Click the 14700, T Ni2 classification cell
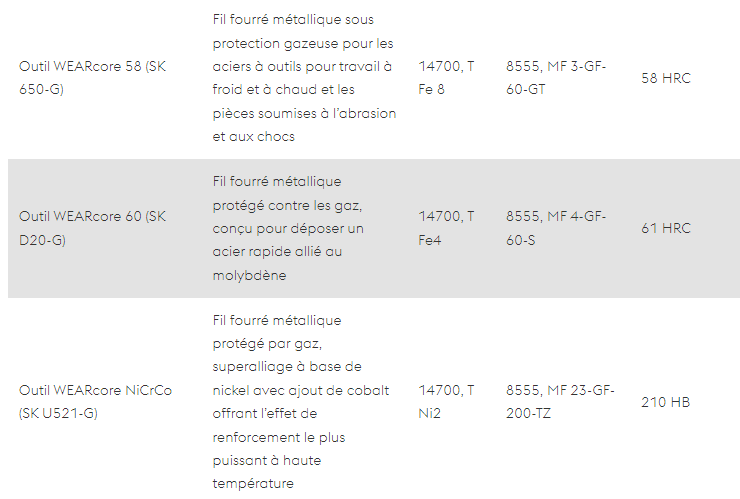 tap(446, 402)
